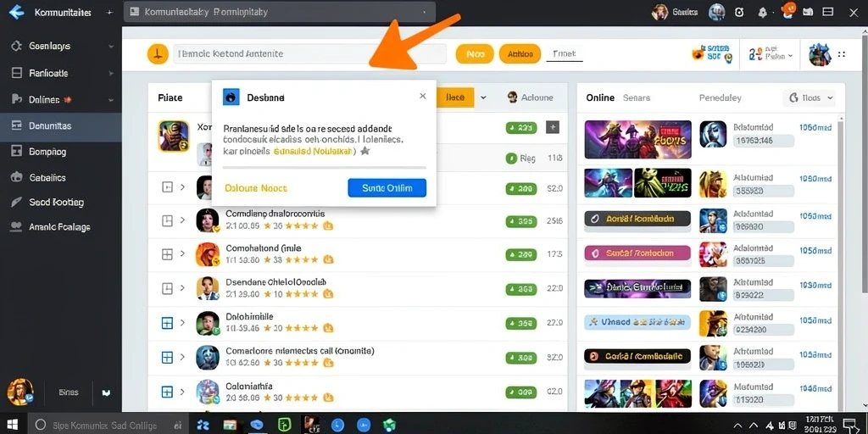Show hidden system tray icons

click(737, 426)
